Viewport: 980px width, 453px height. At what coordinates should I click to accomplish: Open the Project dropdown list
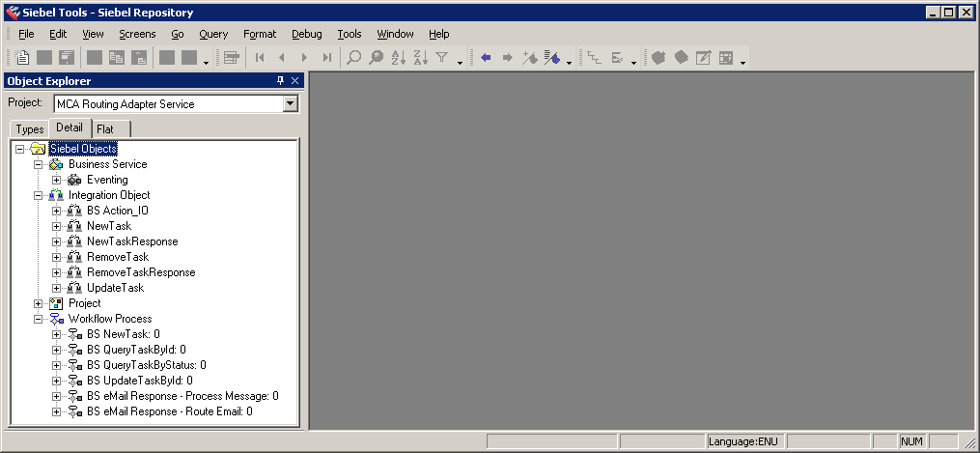coord(290,103)
